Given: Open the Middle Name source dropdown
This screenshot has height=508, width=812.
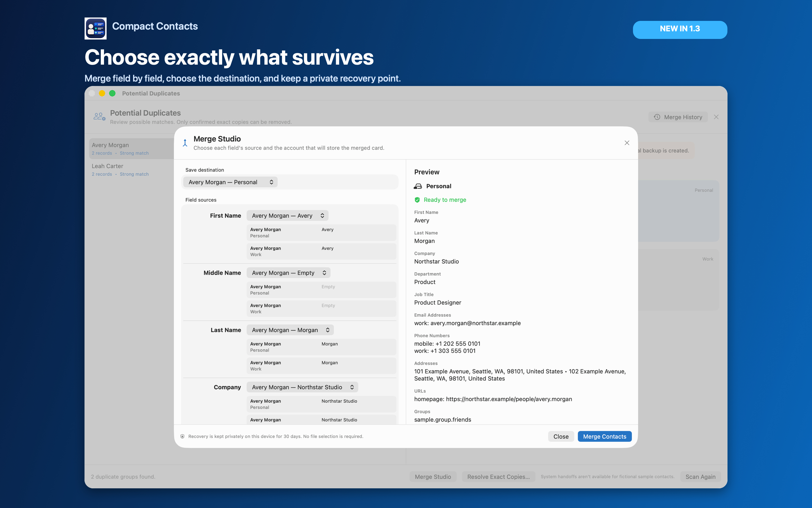Looking at the screenshot, I should 288,273.
